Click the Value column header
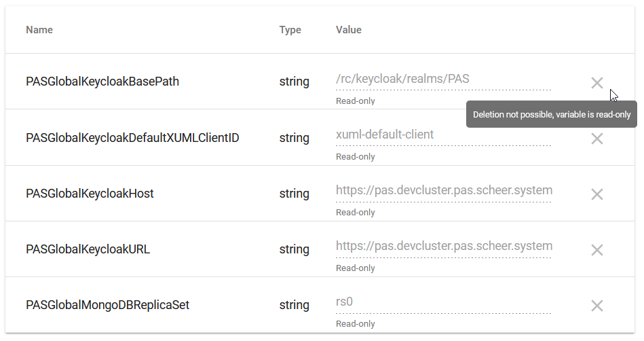 tap(349, 30)
